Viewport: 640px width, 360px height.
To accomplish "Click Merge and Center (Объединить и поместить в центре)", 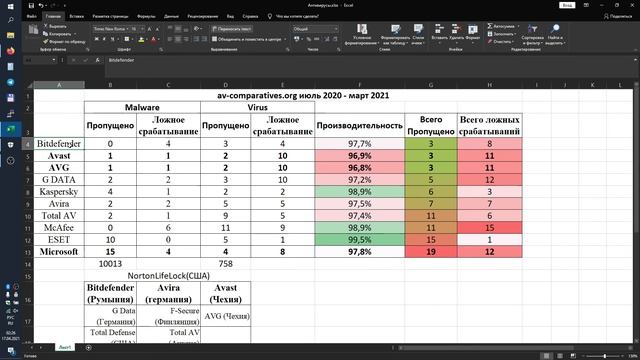I will point(247,39).
